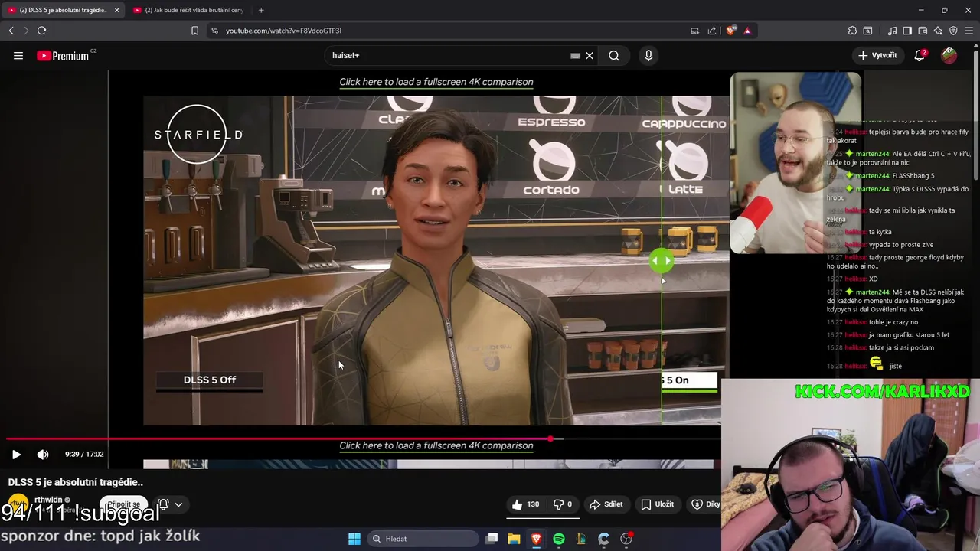Open the tab search icon in toolbar
Screen dimensions: 980x551
point(867,31)
